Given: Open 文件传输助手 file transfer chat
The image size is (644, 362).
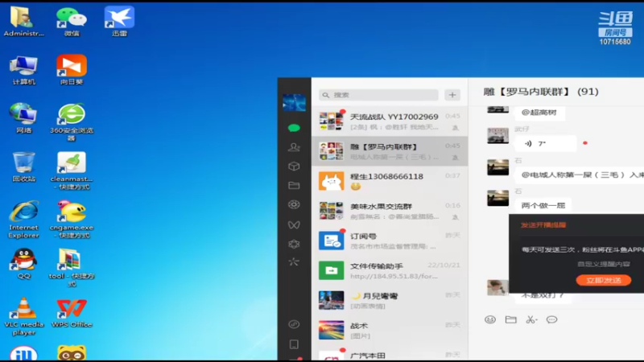Looking at the screenshot, I should pyautogui.click(x=390, y=270).
